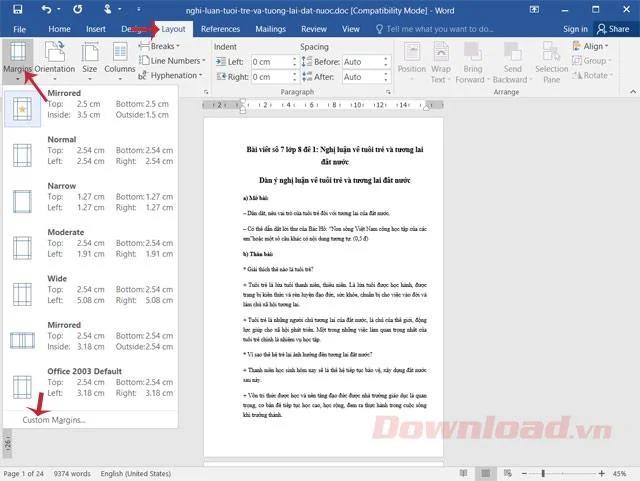Open the Page Setup dialog launcher
This screenshot has height=481, width=640.
pos(206,92)
